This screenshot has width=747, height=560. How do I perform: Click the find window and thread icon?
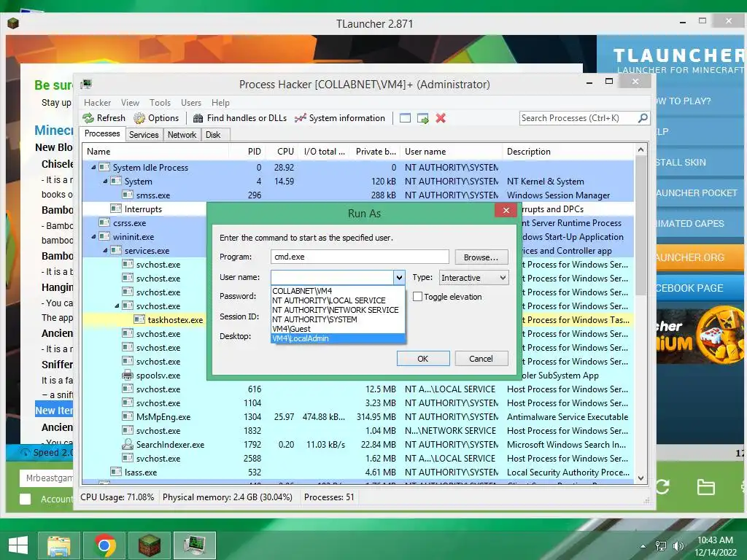[422, 118]
